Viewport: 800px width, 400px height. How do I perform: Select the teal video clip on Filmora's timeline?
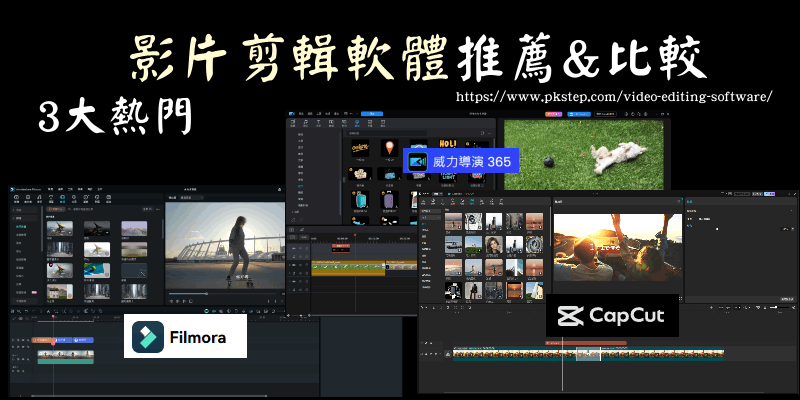66,357
